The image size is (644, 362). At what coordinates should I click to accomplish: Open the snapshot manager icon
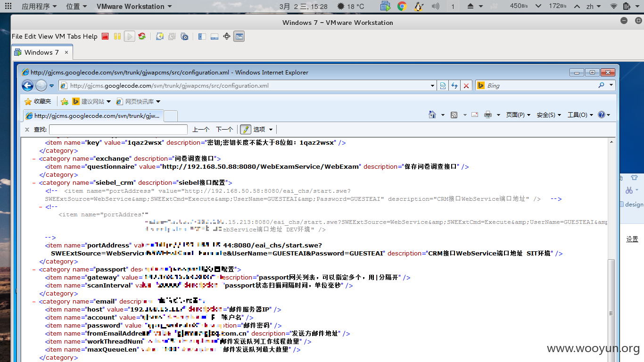pyautogui.click(x=184, y=36)
